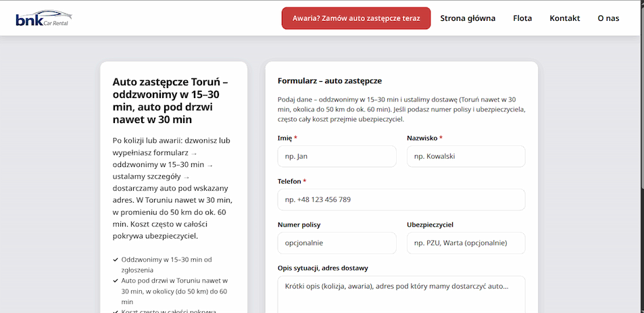Open the Strona główna menu item
Image resolution: width=644 pixels, height=313 pixels.
tap(468, 18)
